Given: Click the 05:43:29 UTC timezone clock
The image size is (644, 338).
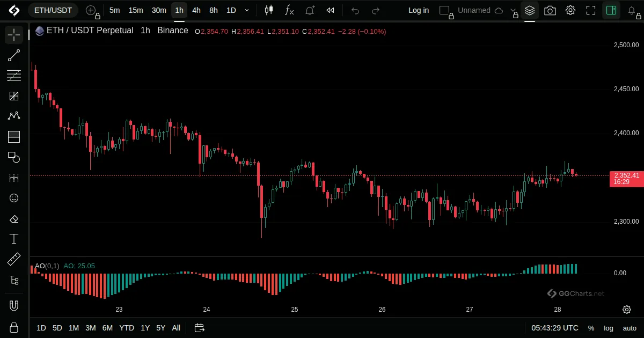Looking at the screenshot, I should [x=555, y=328].
